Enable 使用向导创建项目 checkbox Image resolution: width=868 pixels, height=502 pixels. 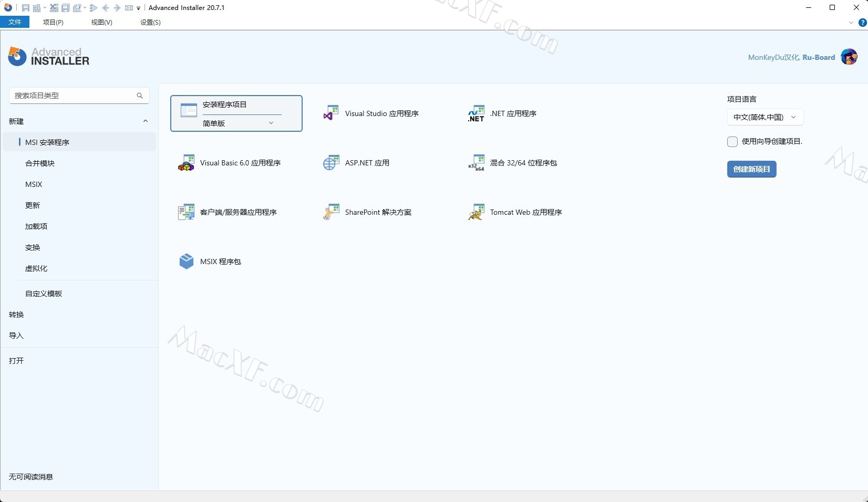tap(732, 142)
